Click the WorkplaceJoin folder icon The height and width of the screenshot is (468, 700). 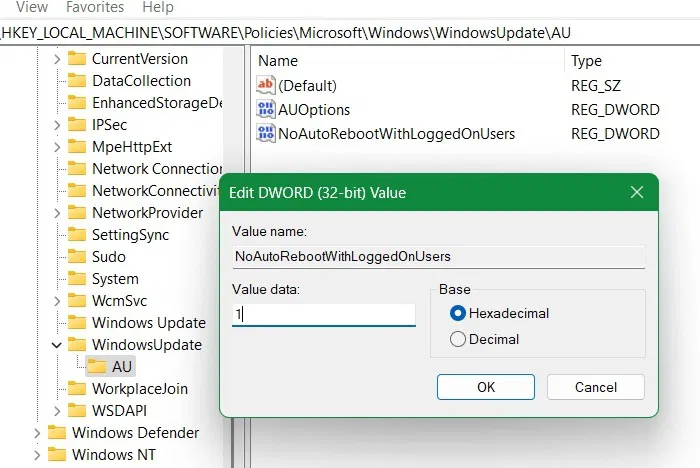click(x=77, y=389)
